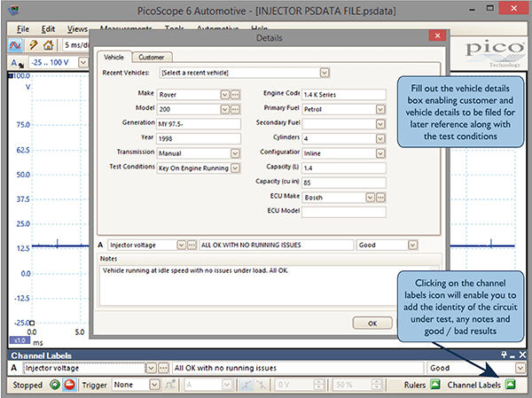Click the ellipsis button beside ECU Make
532x398 pixels.
tap(380, 198)
